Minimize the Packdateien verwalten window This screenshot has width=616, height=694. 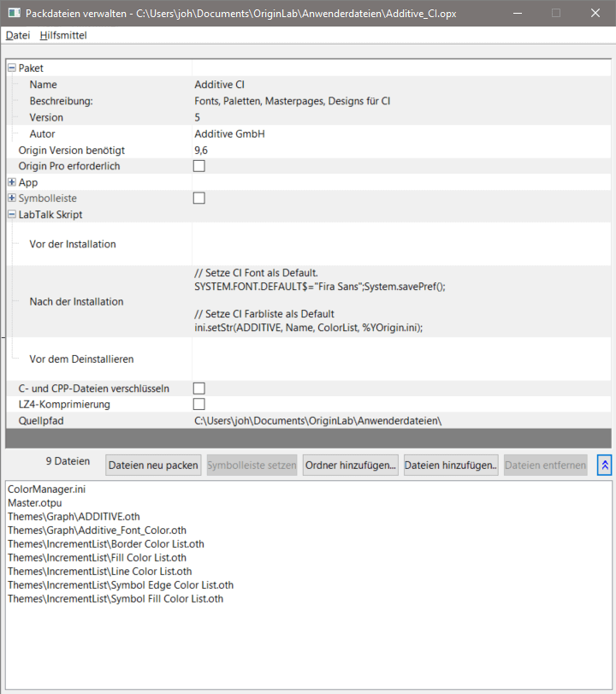pos(518,13)
